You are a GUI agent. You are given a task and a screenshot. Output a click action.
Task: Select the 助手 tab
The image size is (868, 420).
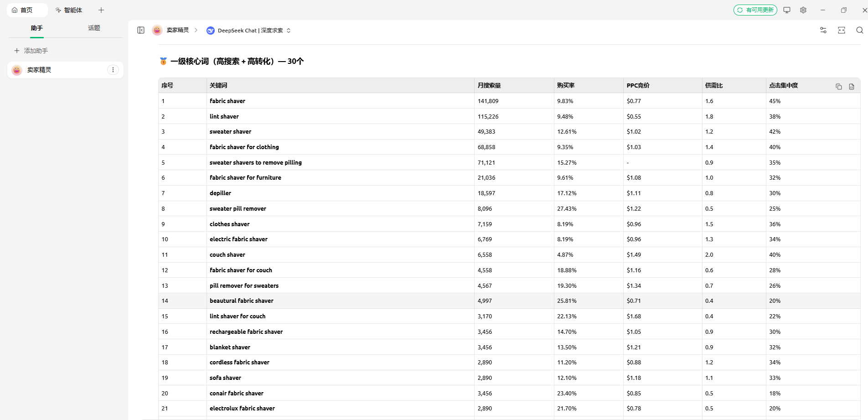click(37, 28)
